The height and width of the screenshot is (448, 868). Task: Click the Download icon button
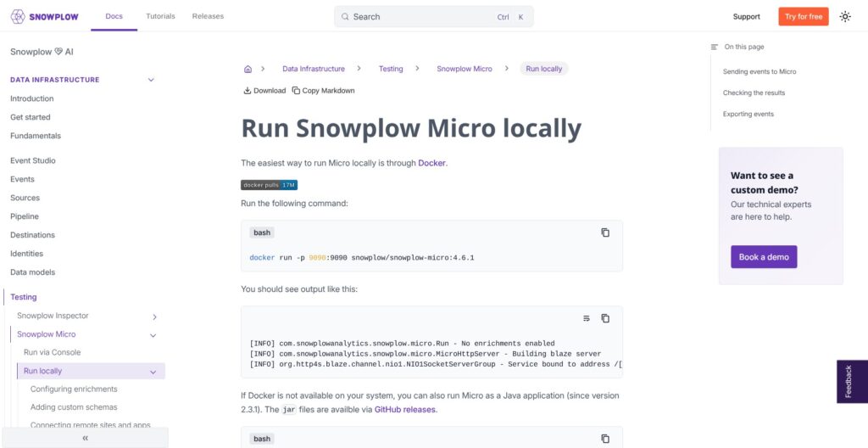(264, 91)
